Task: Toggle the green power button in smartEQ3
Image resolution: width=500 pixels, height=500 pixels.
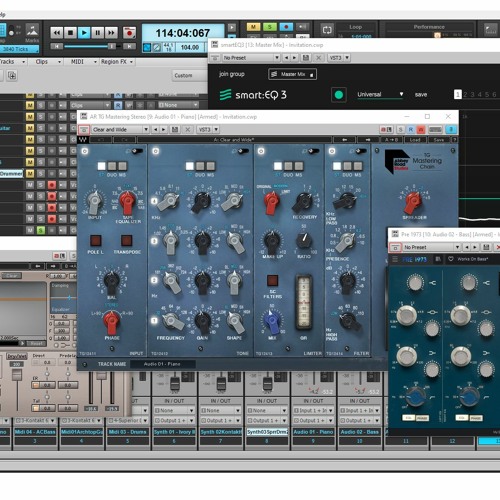Action: coord(339,95)
